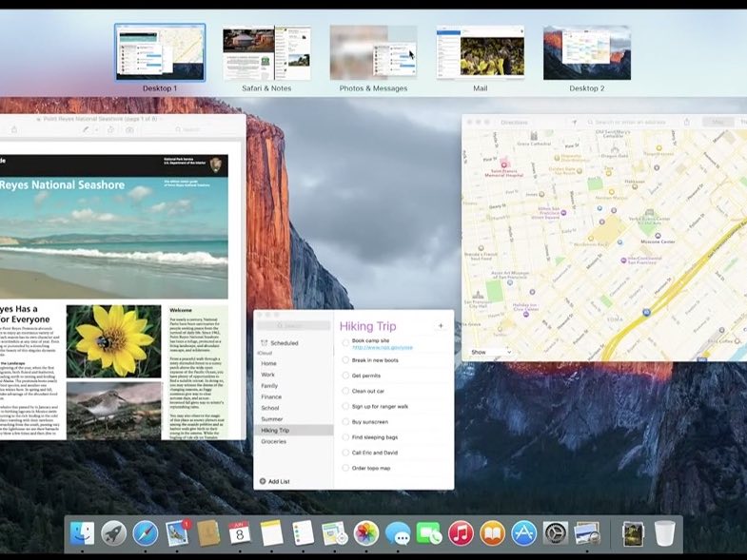Viewport: 747px width, 560px height.
Task: Launch iTunes from the dock
Action: (x=461, y=532)
